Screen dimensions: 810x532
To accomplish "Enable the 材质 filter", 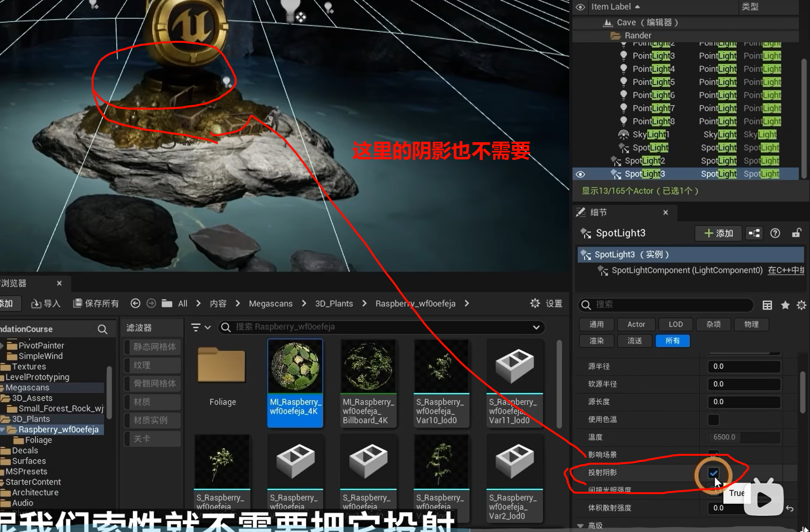I will pos(153,402).
